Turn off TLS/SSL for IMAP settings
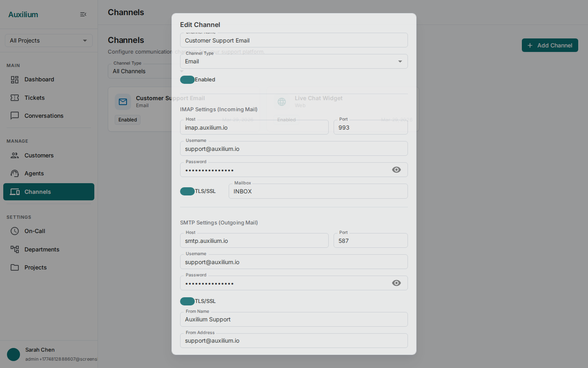588x368 pixels. coord(187,191)
